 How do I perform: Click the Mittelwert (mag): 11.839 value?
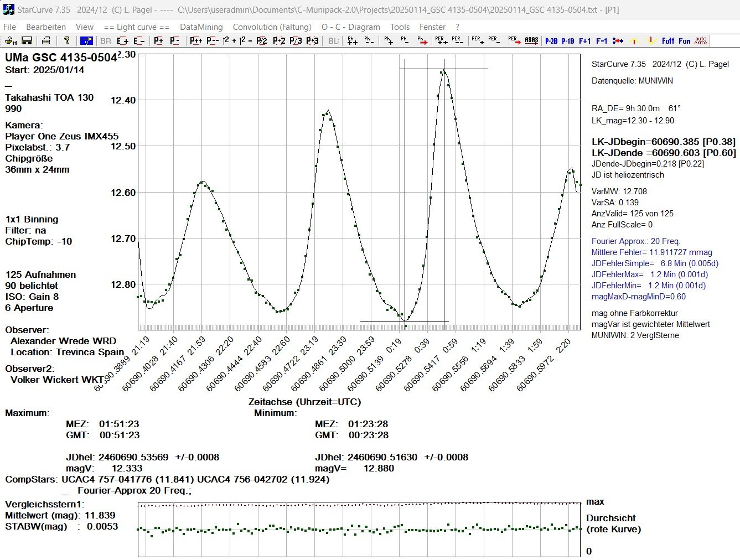pos(60,515)
